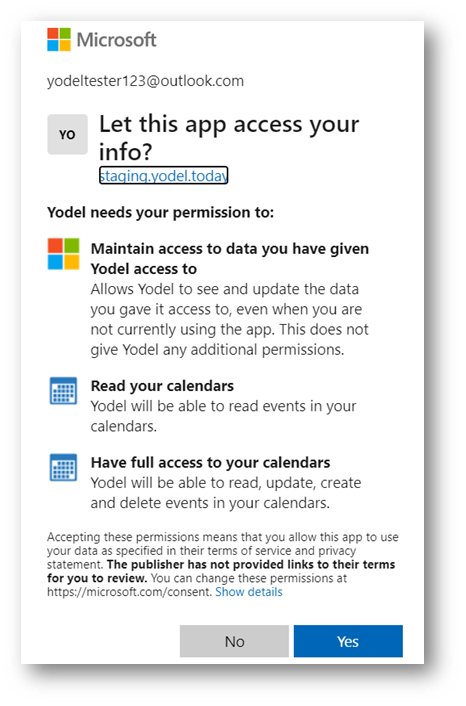
Task: Click 'Have full access to your calendars' heading
Action: (x=210, y=462)
